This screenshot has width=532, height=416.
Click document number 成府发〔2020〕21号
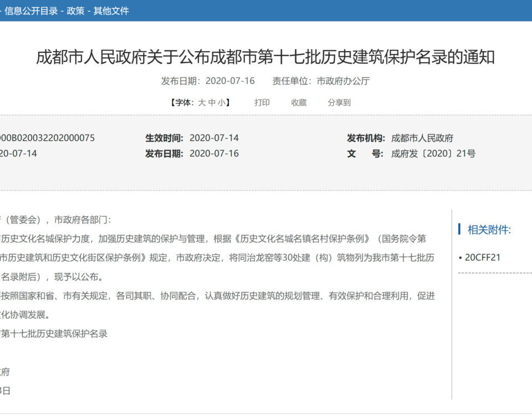(x=433, y=154)
